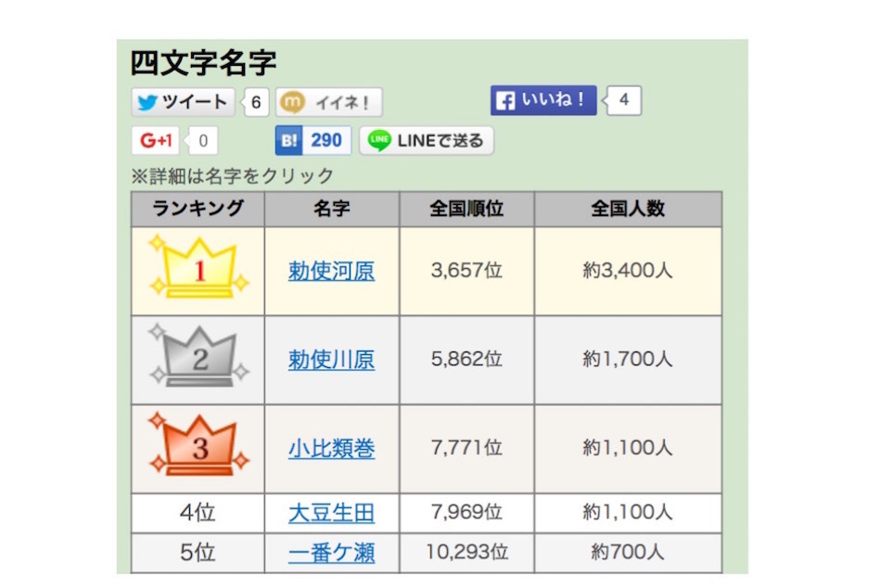Open the 勅使河原 surname link
881x588 pixels.
coord(331,271)
